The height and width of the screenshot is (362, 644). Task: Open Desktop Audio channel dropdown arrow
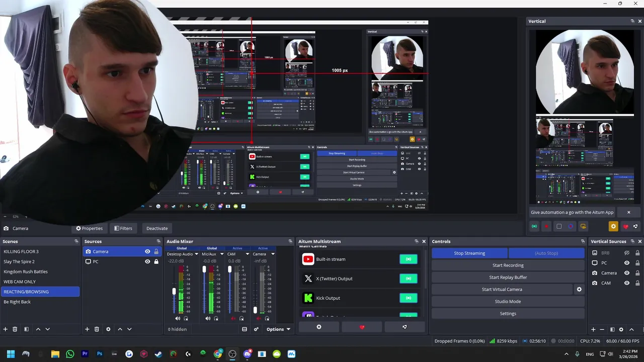[196, 254]
